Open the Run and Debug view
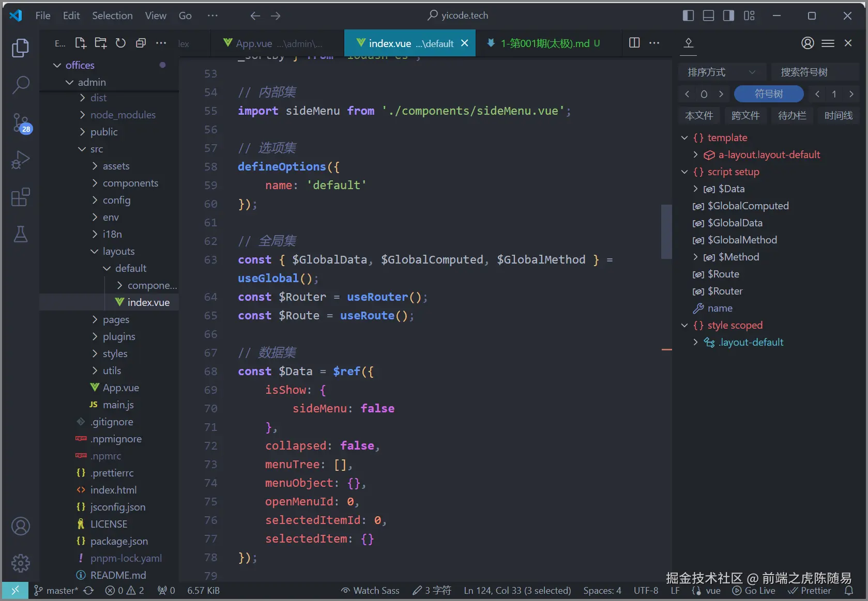The height and width of the screenshot is (601, 868). [x=21, y=160]
